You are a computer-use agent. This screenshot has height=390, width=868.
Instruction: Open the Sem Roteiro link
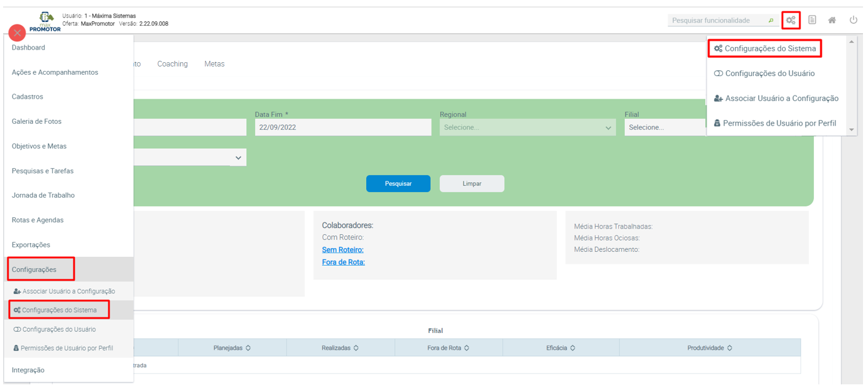click(342, 250)
